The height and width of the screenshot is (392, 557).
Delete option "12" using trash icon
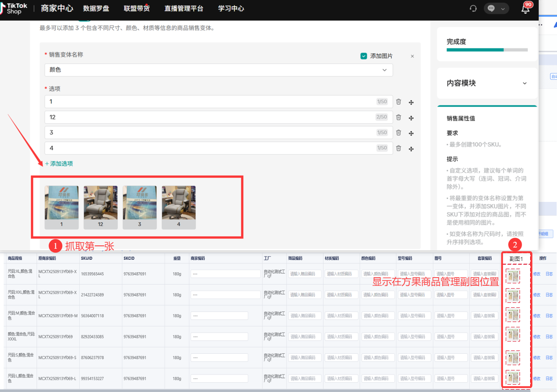398,117
